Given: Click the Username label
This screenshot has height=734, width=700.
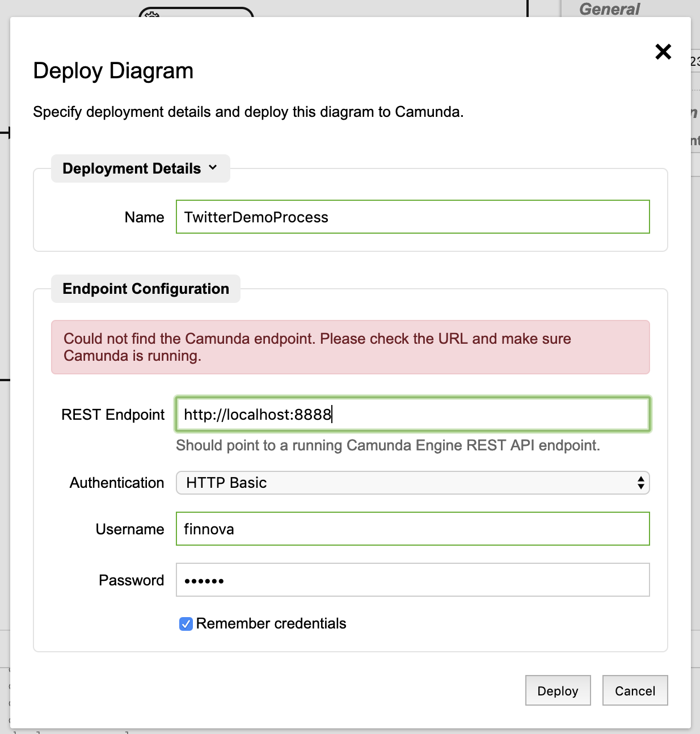Looking at the screenshot, I should (x=130, y=529).
